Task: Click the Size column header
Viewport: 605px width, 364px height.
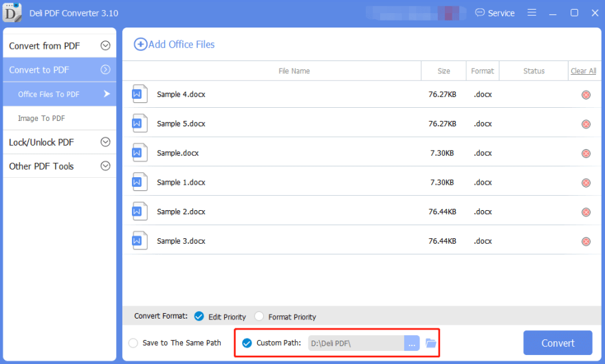Action: click(x=443, y=71)
